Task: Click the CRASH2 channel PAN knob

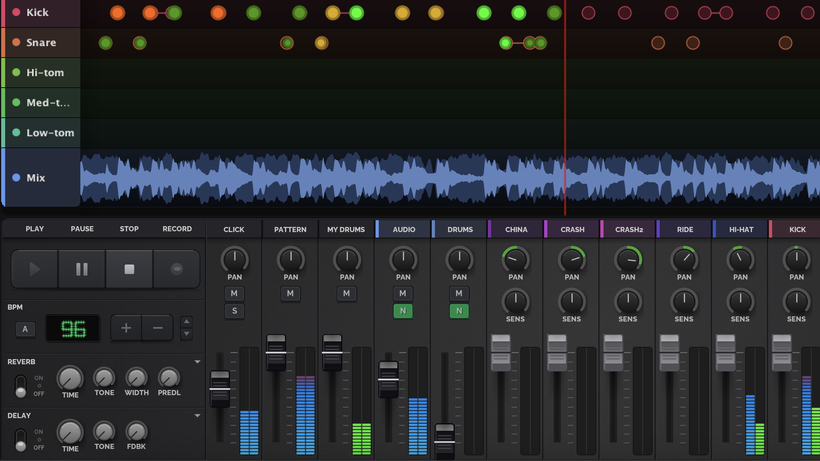Action: pos(628,259)
